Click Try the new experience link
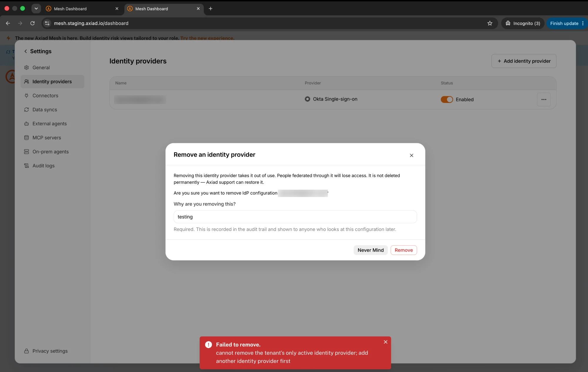Screen dimensions: 588x372 click(207, 38)
